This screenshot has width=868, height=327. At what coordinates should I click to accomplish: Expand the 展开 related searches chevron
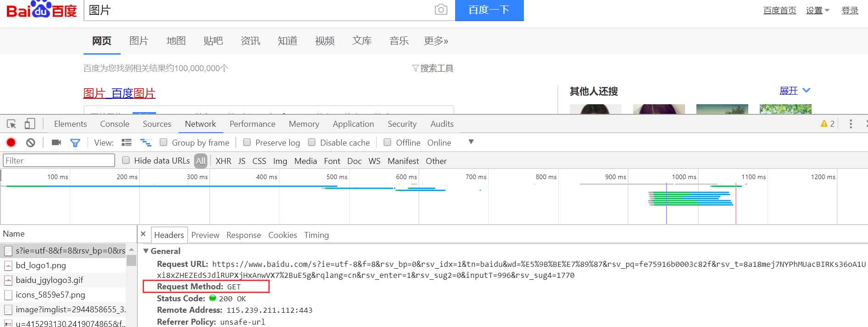[x=807, y=90]
